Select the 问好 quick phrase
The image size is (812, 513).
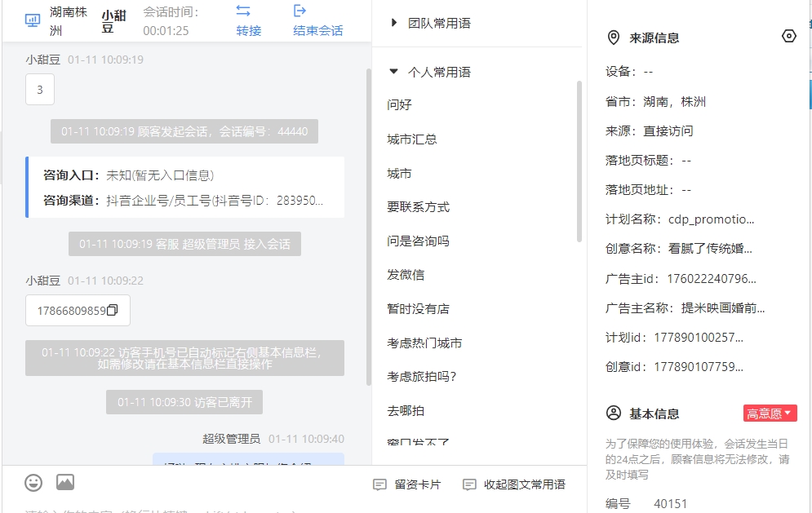point(399,104)
